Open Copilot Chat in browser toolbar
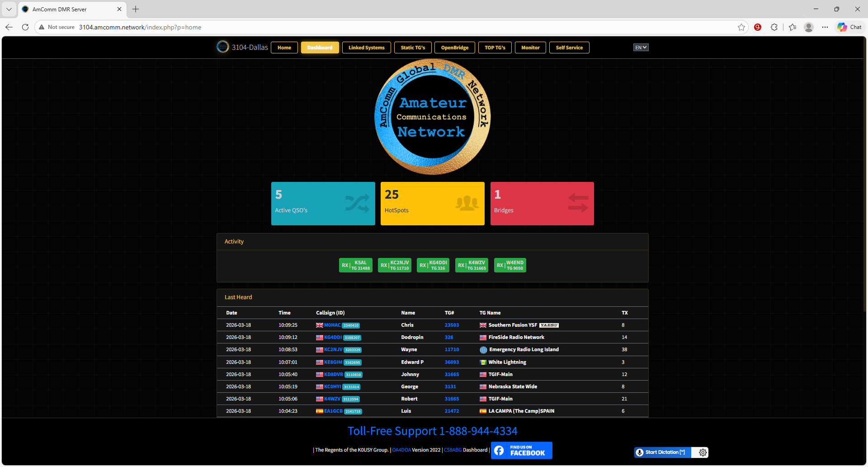This screenshot has width=868, height=467. point(849,27)
